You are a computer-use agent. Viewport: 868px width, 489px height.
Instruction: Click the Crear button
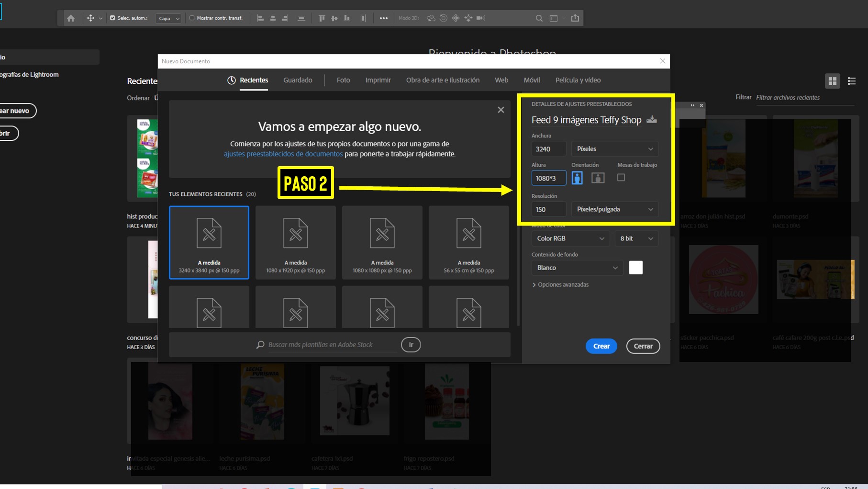click(601, 346)
